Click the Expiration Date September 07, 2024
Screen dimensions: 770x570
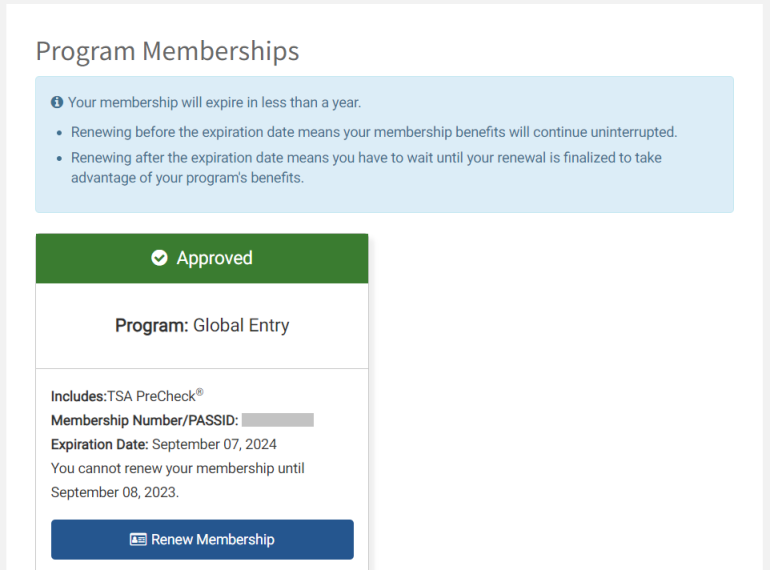coord(214,444)
